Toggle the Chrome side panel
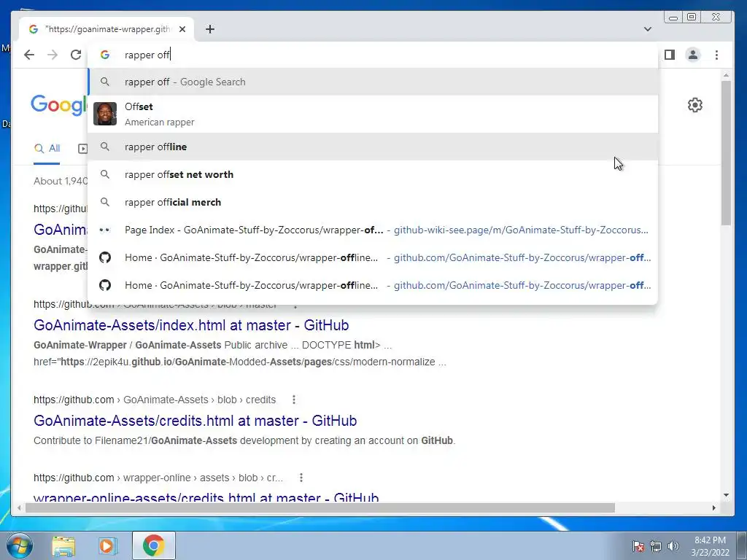The image size is (747, 560). click(670, 55)
